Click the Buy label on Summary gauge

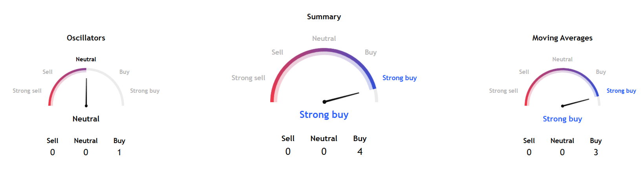point(370,52)
